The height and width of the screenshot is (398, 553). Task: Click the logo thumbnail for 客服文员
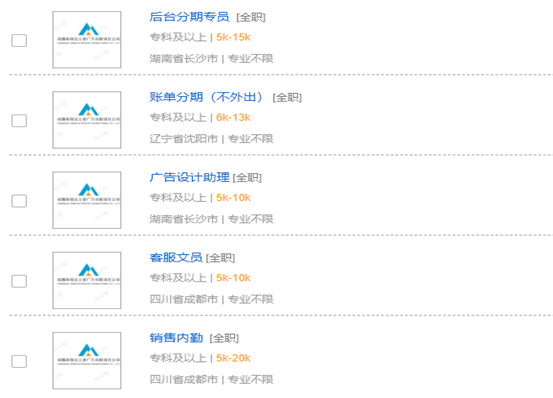87,280
